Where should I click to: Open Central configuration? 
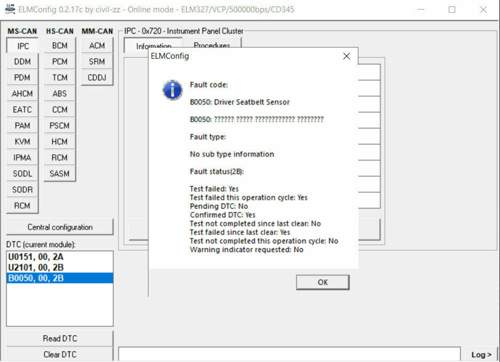[60, 227]
